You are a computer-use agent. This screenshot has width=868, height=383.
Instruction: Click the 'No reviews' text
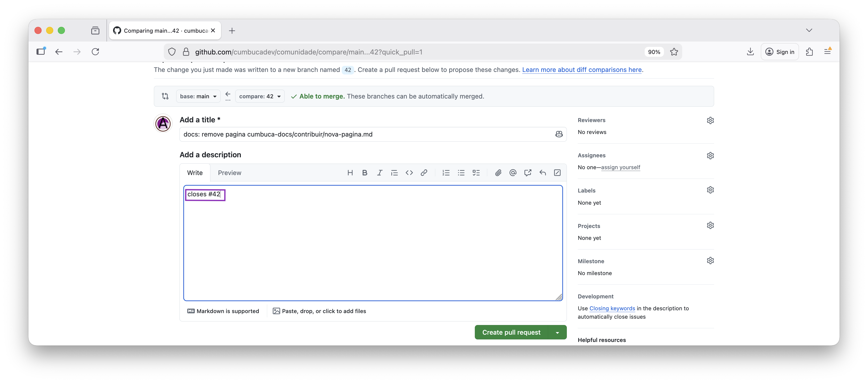point(592,132)
